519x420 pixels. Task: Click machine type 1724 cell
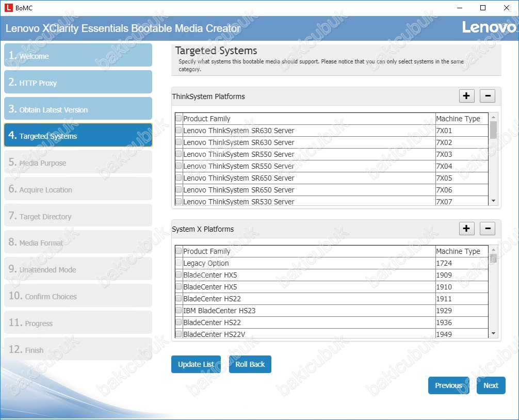pos(462,263)
